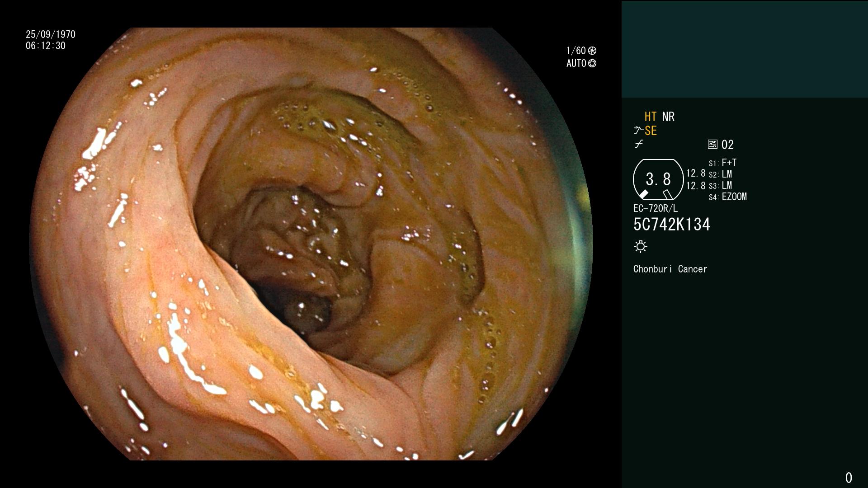This screenshot has width=868, height=488.
Task: Select the orange SE indicator
Action: [651, 131]
